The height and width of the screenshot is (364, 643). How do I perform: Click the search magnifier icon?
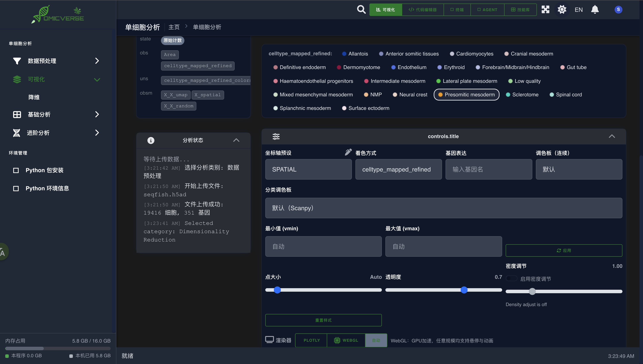click(361, 9)
